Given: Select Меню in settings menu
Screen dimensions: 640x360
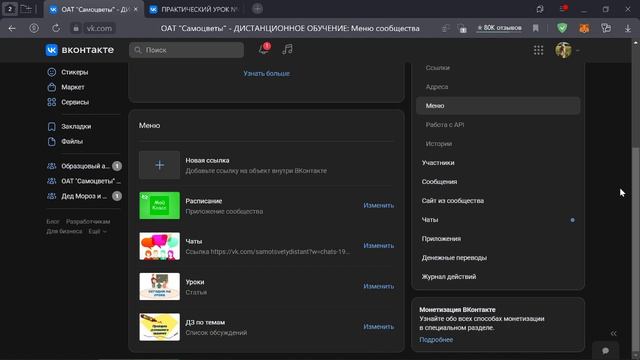Looking at the screenshot, I should tap(498, 106).
